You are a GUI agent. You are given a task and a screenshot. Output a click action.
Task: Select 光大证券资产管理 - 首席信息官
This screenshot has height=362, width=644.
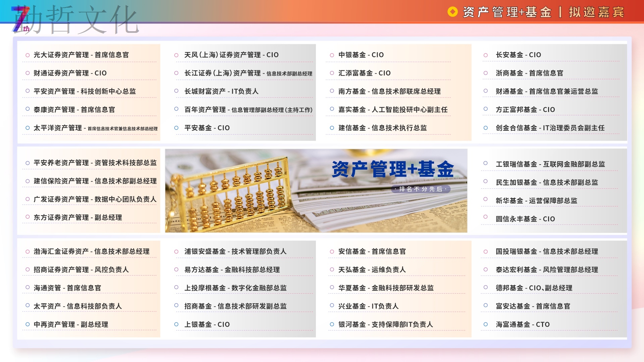[x=81, y=55]
